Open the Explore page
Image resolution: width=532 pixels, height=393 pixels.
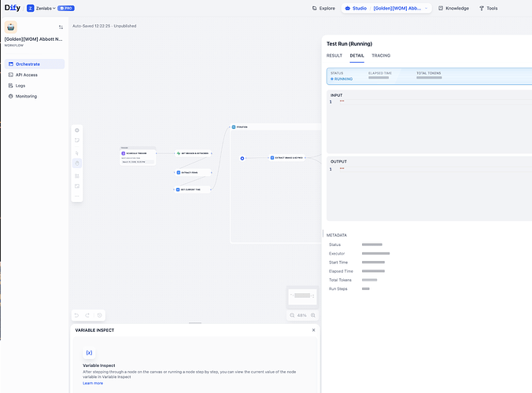click(x=323, y=9)
